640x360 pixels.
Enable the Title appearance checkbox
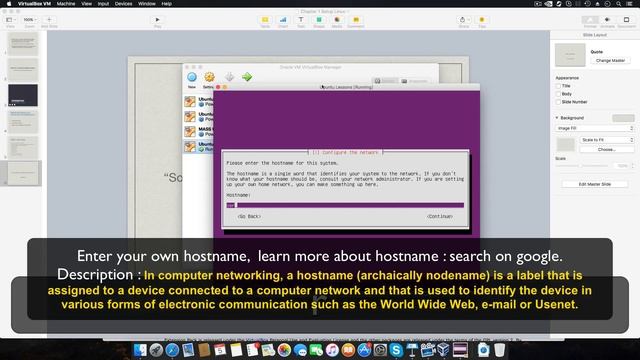558,86
